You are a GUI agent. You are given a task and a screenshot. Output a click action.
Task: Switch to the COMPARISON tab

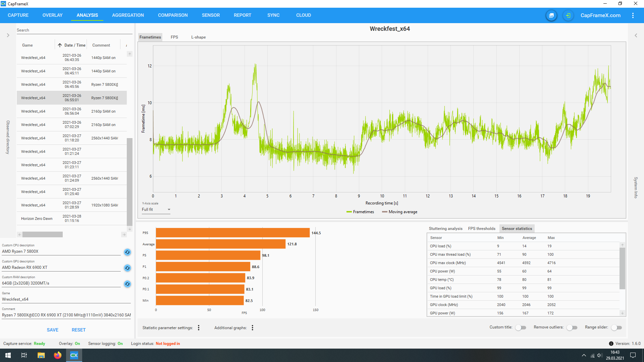173,15
